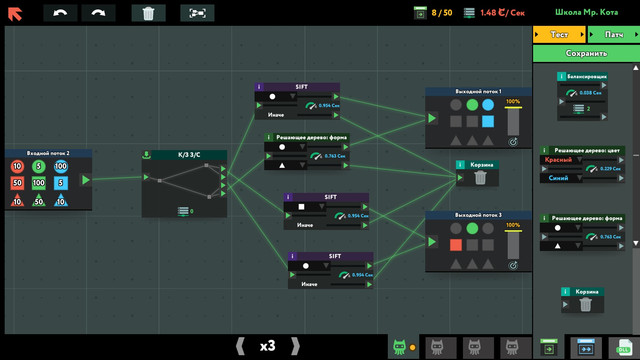Click the trash delete toolbar icon

pyautogui.click(x=148, y=13)
